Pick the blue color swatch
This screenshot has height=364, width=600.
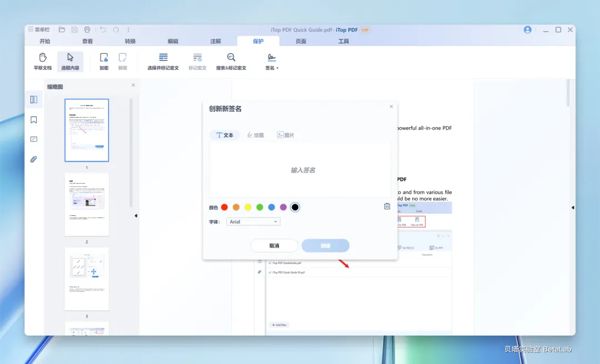coord(271,207)
